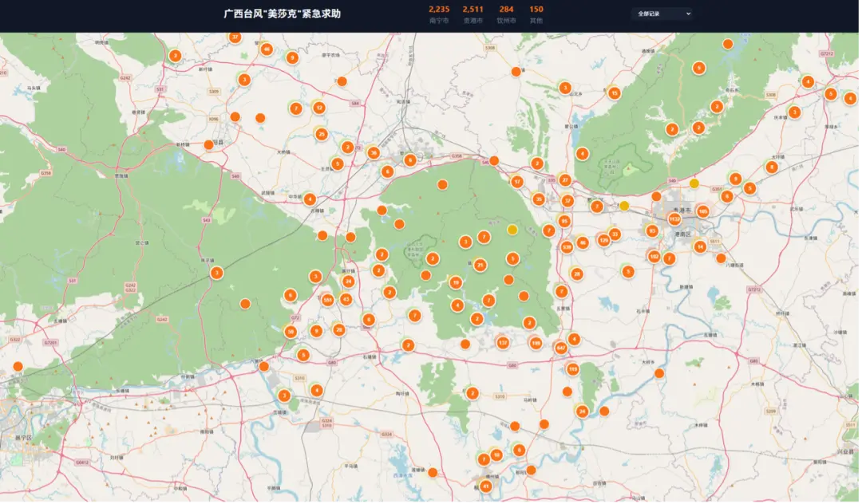Open the cluster marker showing 33
The image size is (862, 504).
(x=616, y=235)
